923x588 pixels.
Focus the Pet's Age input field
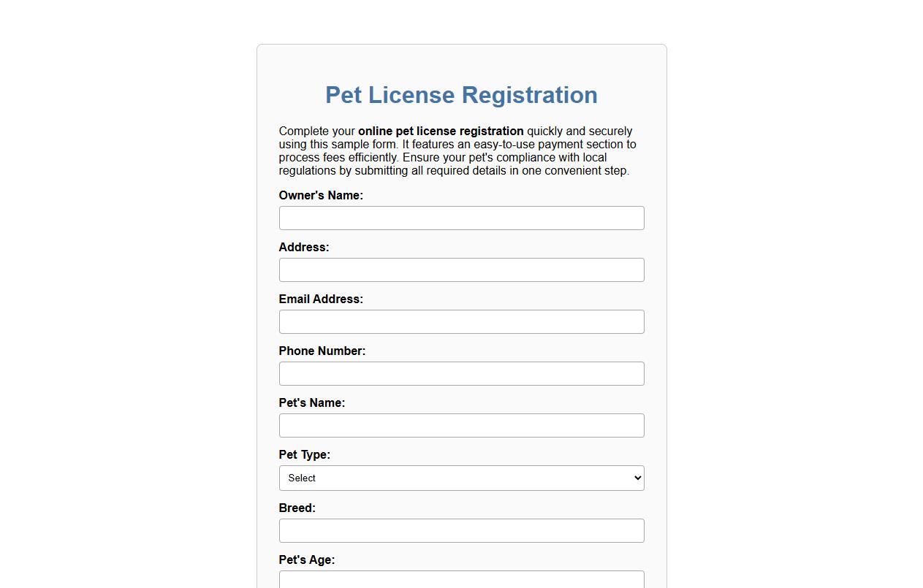(461, 579)
